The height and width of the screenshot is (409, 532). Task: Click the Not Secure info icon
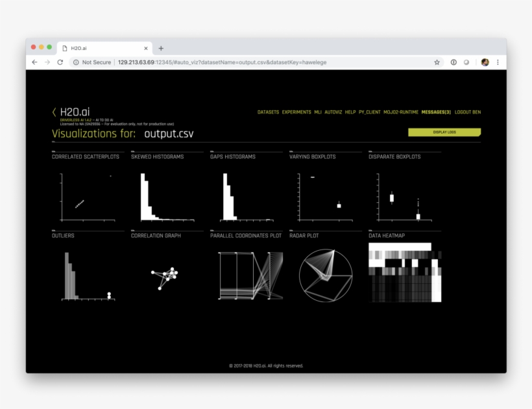(76, 62)
